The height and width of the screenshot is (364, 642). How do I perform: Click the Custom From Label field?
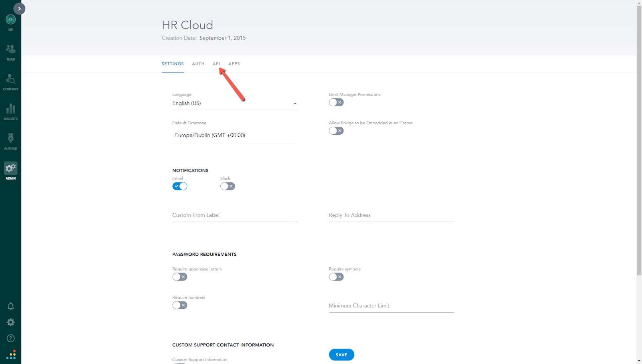pyautogui.click(x=235, y=215)
